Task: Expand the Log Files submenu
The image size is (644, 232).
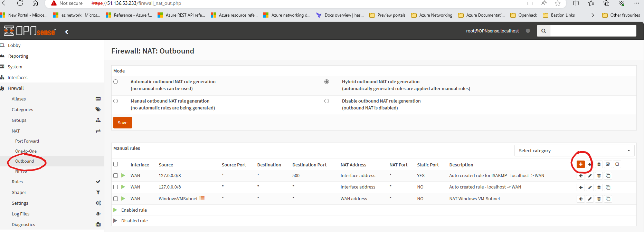Action: [x=52, y=214]
